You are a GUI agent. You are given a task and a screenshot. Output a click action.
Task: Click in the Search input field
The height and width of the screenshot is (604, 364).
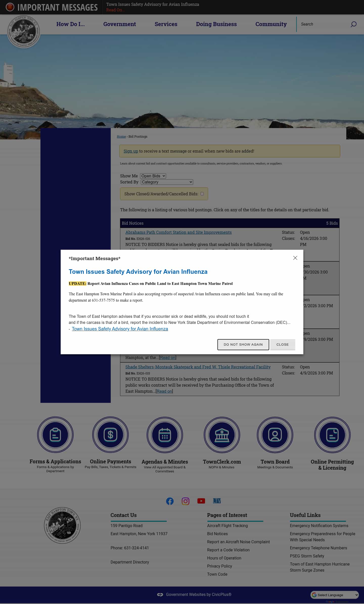tap(324, 24)
